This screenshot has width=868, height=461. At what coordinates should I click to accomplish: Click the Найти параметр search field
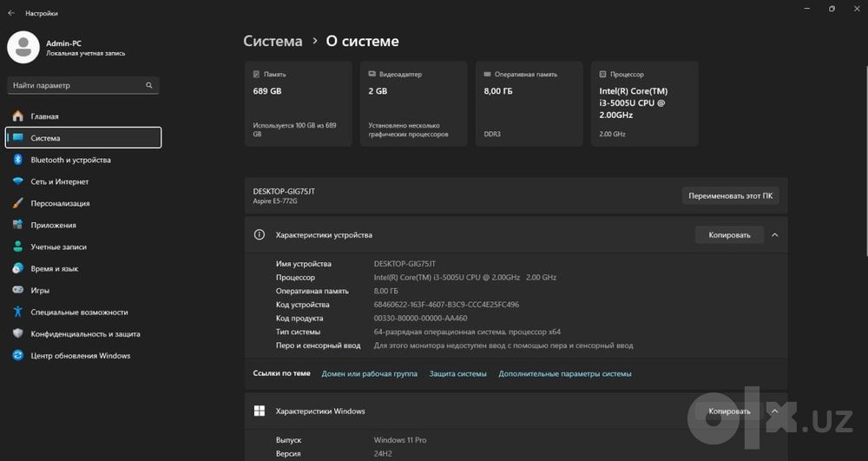[x=83, y=85]
